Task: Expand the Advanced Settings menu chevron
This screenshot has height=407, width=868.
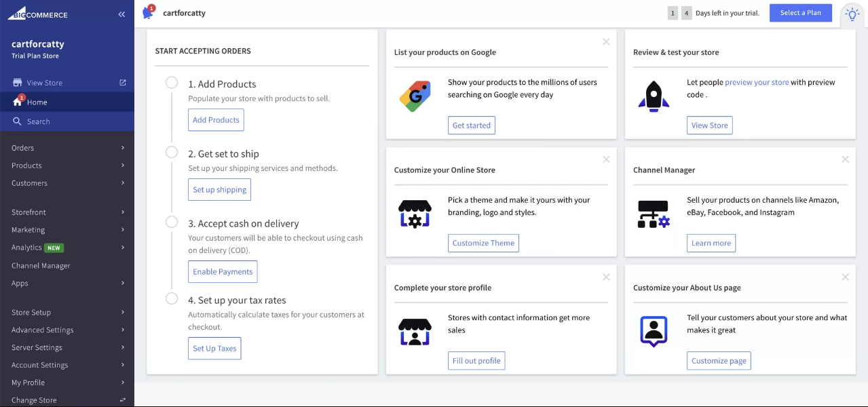Action: click(123, 330)
